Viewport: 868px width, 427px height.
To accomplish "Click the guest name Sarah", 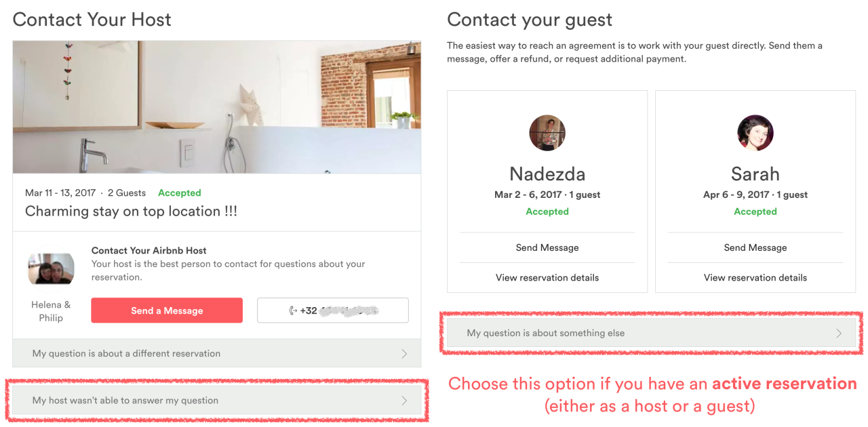I will coord(755,174).
